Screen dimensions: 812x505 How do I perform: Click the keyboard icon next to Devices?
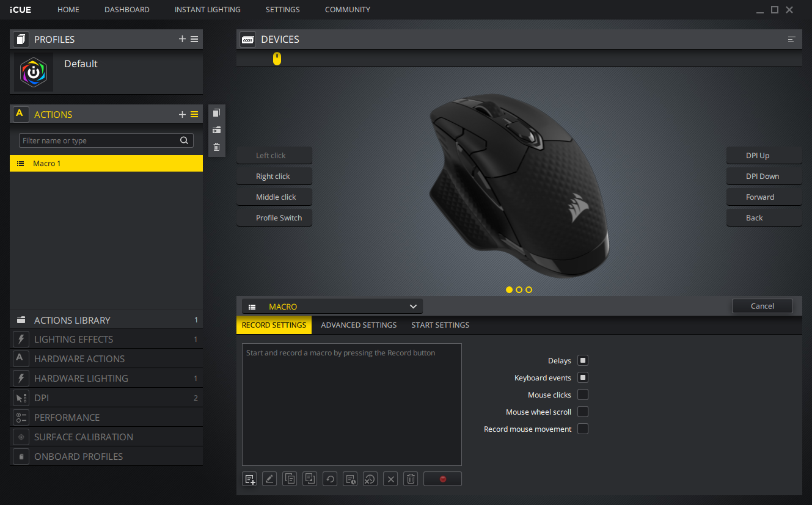pyautogui.click(x=247, y=39)
